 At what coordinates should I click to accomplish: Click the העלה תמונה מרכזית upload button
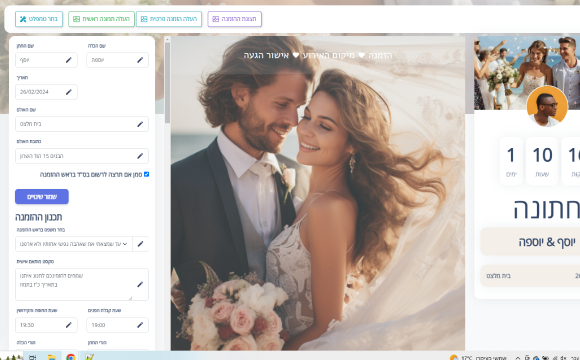pyautogui.click(x=169, y=19)
